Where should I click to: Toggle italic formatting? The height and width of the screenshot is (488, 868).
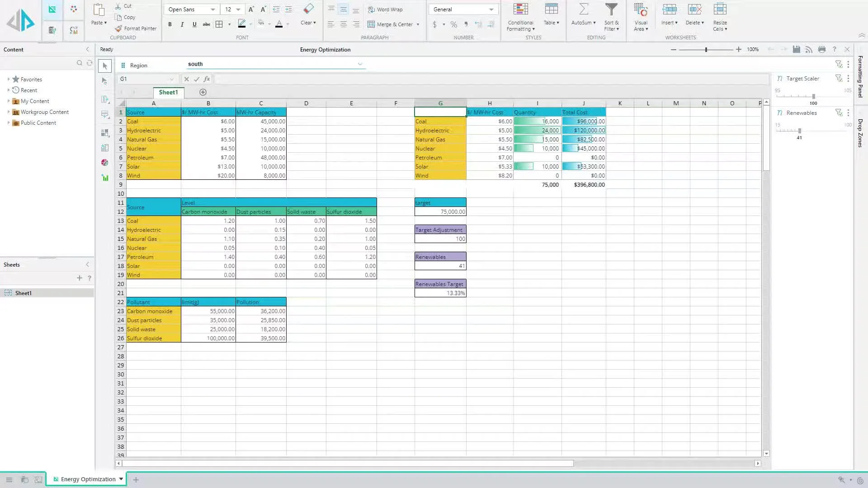(x=182, y=24)
